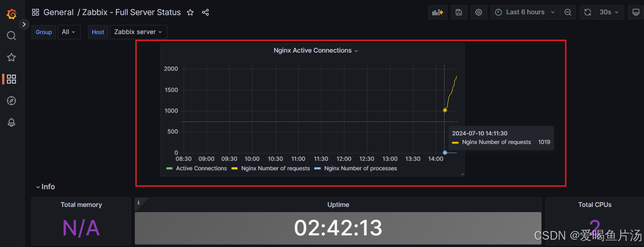The width and height of the screenshot is (644, 247).
Task: Star this dashboard as favorite
Action: click(190, 13)
